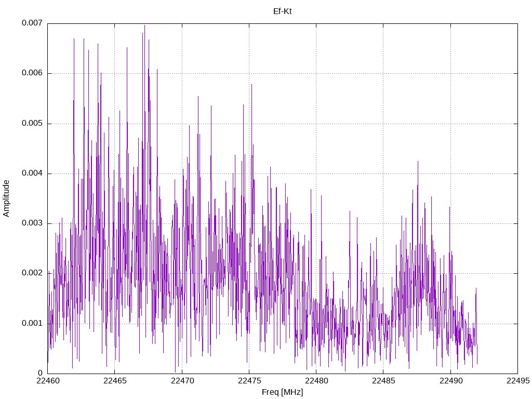Click y-axis tick value 0.003

[x=32, y=223]
